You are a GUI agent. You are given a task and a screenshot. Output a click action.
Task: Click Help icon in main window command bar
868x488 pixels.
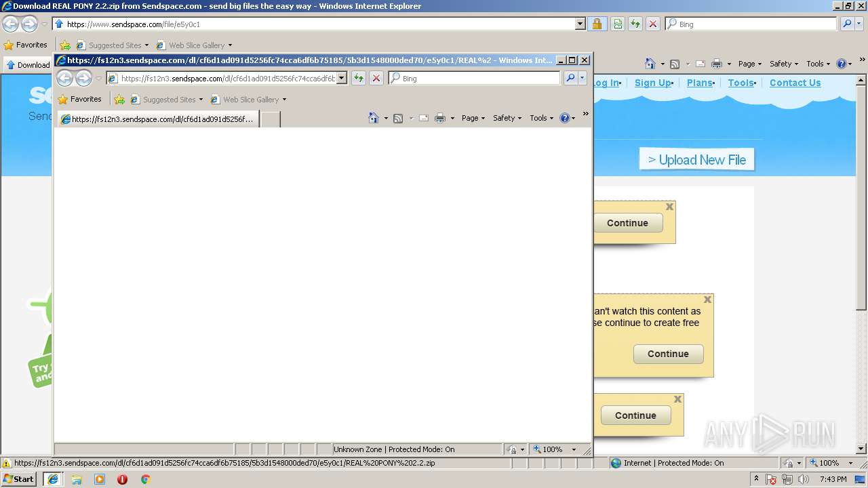click(841, 64)
